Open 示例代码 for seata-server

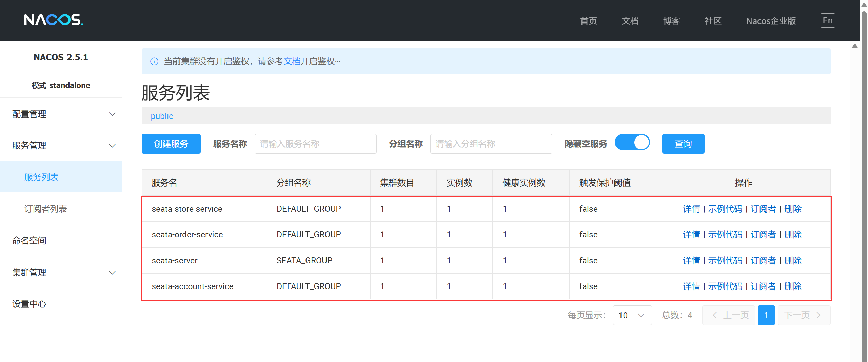pos(725,261)
